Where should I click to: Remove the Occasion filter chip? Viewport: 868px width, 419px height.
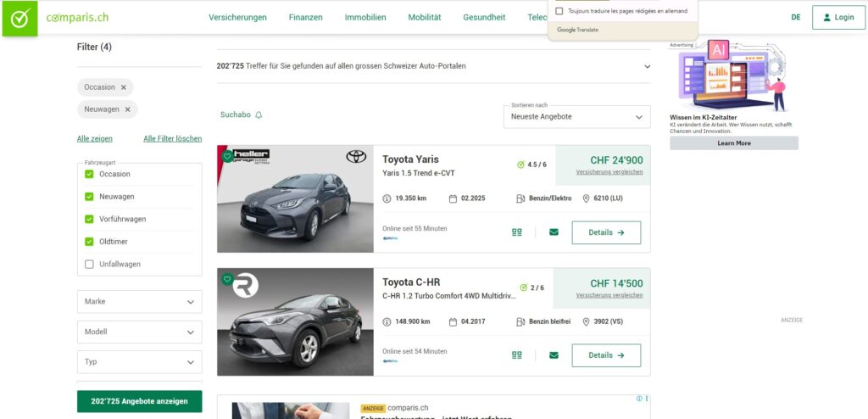click(x=124, y=87)
